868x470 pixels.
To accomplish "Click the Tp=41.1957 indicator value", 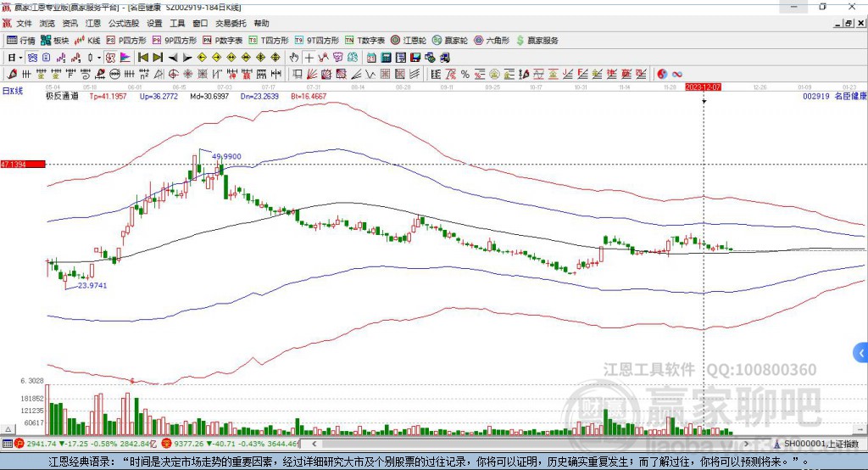I will tap(108, 96).
